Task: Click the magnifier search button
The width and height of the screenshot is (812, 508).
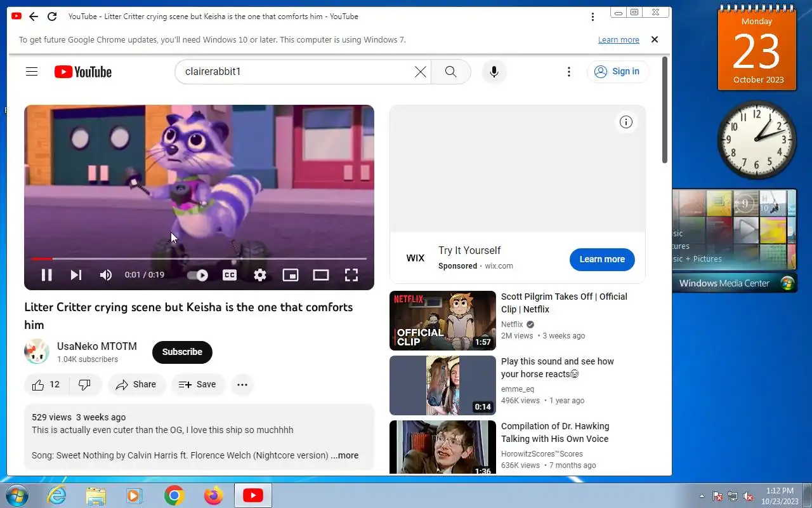Action: point(451,72)
